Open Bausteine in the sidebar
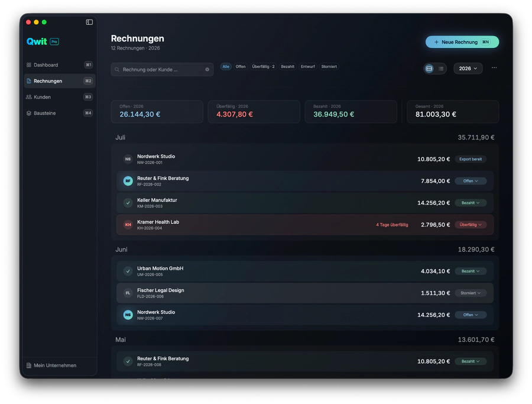532x404 pixels. pyautogui.click(x=59, y=113)
